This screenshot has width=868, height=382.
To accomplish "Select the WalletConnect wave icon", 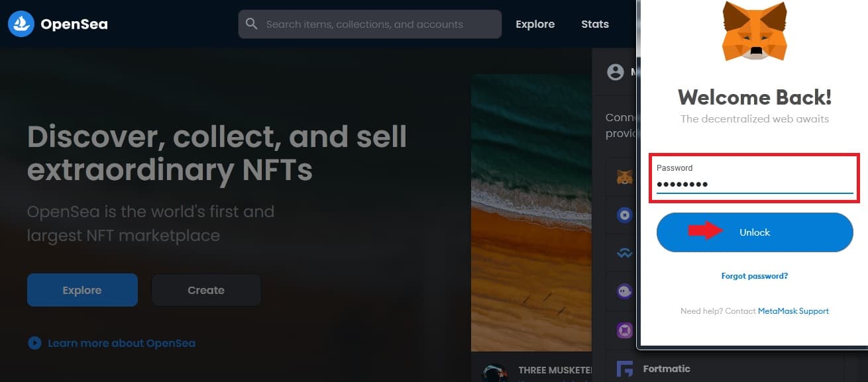I will click(624, 253).
